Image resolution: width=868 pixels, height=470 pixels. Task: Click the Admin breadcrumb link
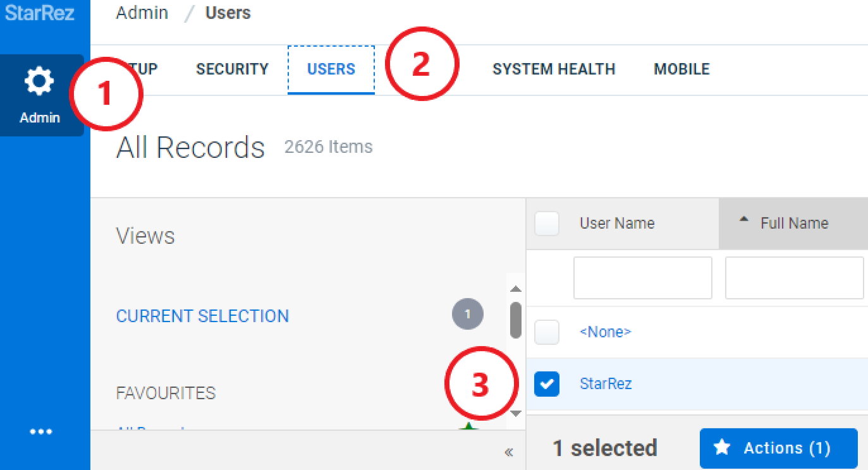142,13
